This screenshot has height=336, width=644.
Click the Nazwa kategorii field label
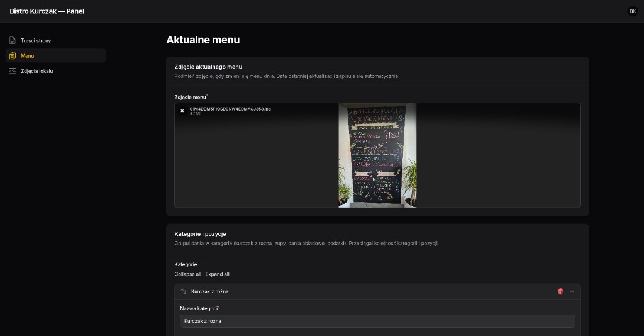pos(199,308)
